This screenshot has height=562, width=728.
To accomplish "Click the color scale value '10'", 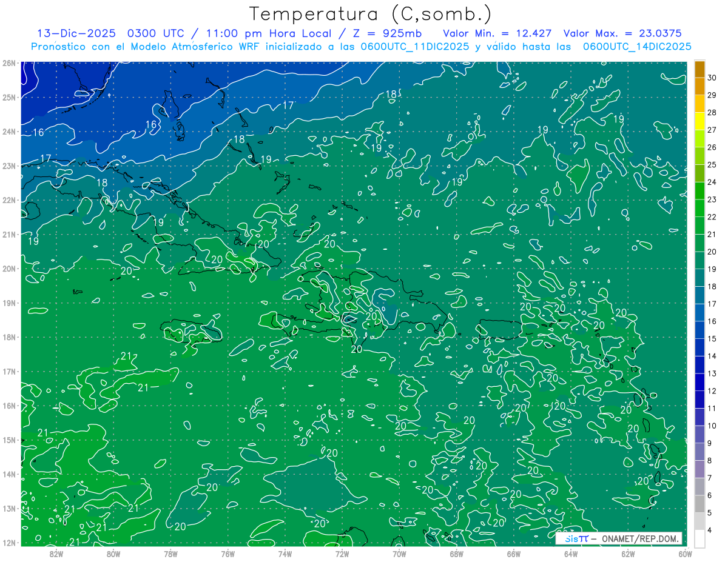I will (712, 426).
